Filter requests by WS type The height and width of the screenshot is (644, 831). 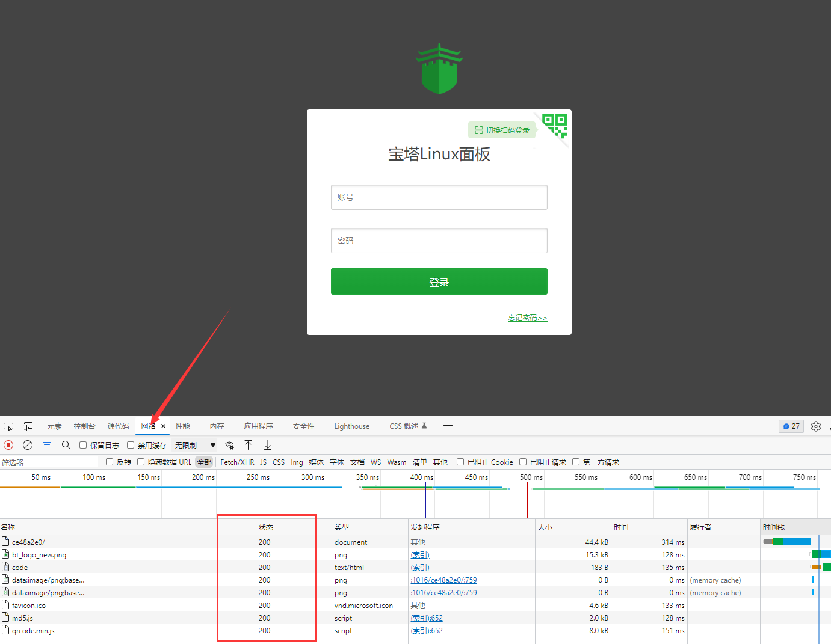pyautogui.click(x=375, y=462)
